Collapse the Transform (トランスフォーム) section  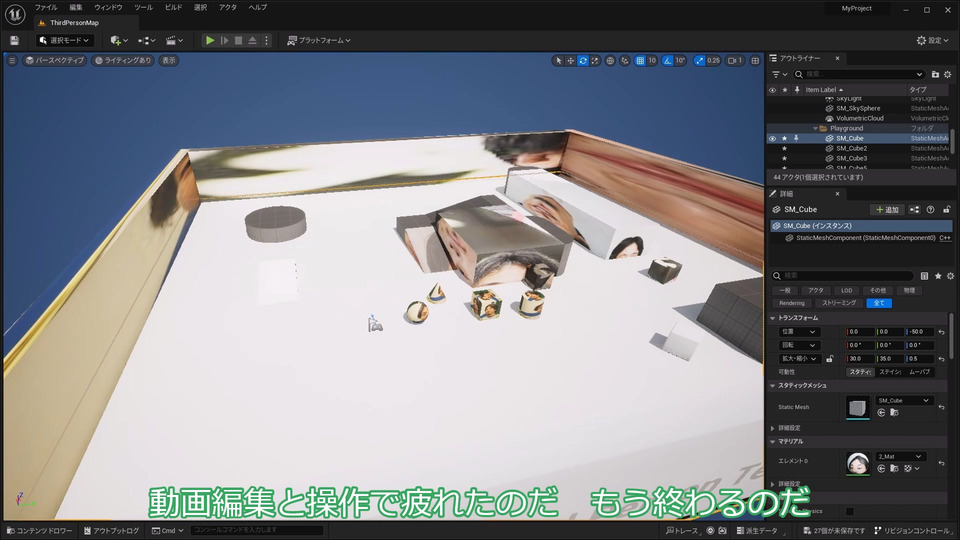pos(773,318)
